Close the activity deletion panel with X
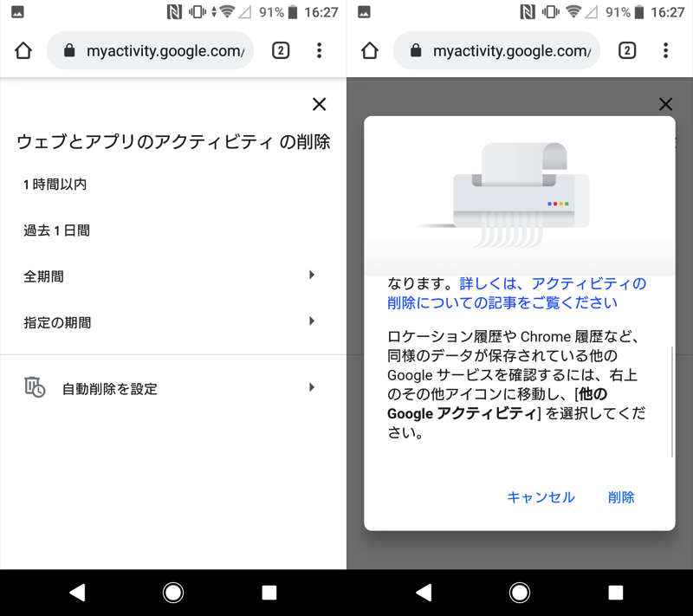The width and height of the screenshot is (693, 616). [x=319, y=104]
